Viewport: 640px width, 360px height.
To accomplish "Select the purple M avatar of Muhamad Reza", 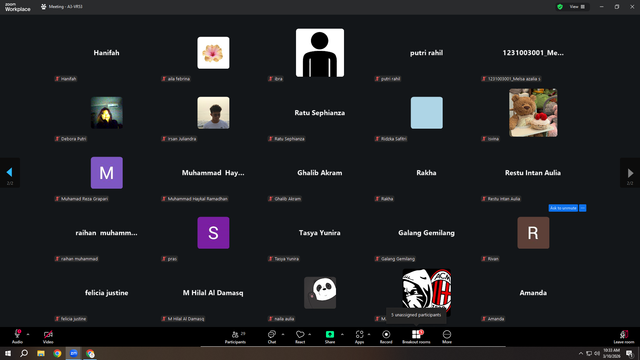I will (x=107, y=173).
